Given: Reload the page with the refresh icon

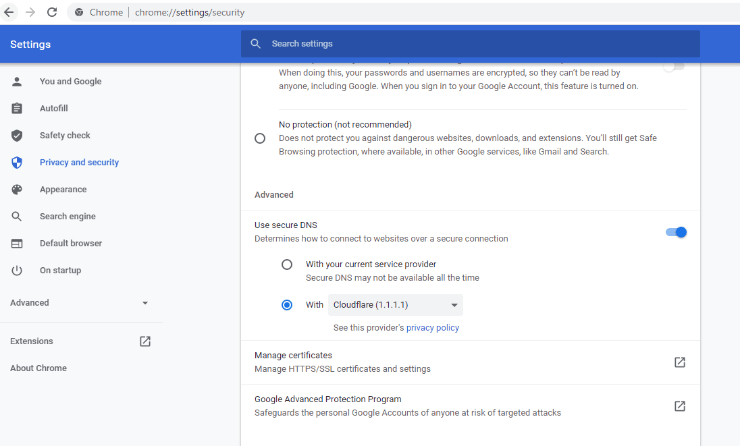Looking at the screenshot, I should pyautogui.click(x=51, y=12).
